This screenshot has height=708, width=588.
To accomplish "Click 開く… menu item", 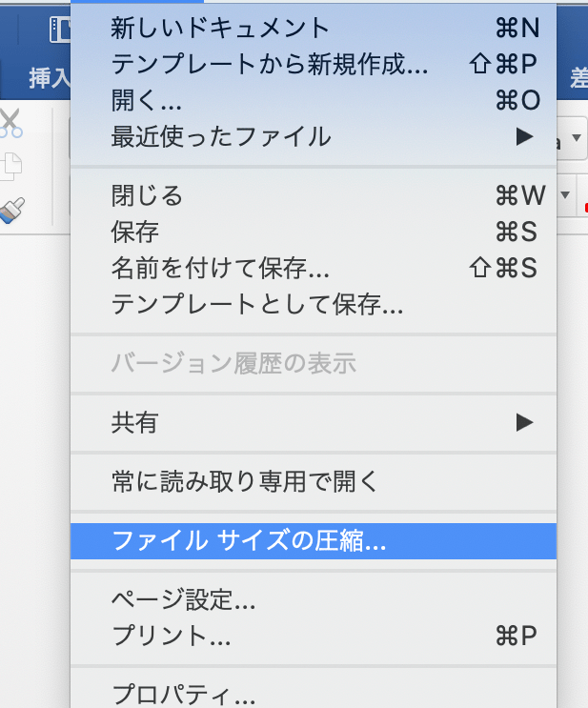I will 314,100.
